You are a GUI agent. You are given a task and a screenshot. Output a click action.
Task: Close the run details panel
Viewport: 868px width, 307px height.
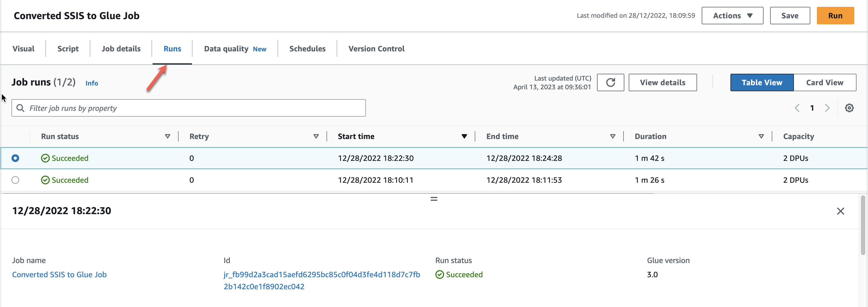(840, 211)
